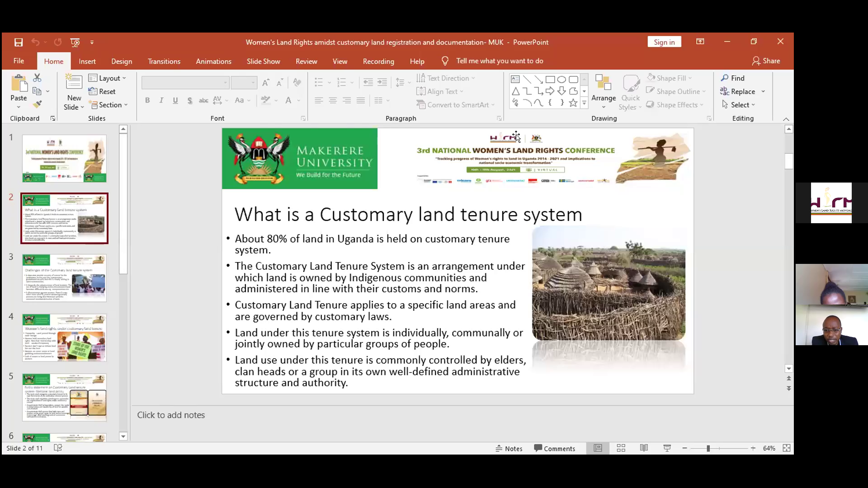Open the File menu
868x488 pixels.
point(19,61)
